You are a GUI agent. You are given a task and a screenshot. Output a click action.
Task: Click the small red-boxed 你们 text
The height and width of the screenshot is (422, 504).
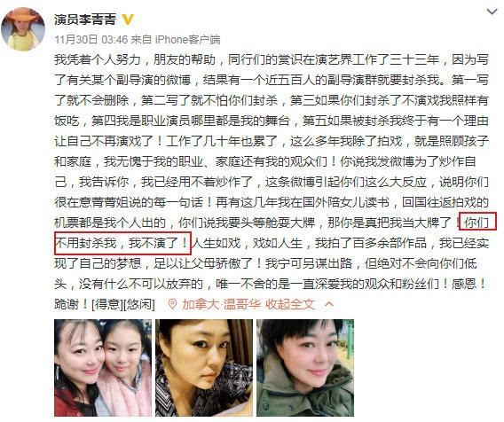click(x=477, y=223)
